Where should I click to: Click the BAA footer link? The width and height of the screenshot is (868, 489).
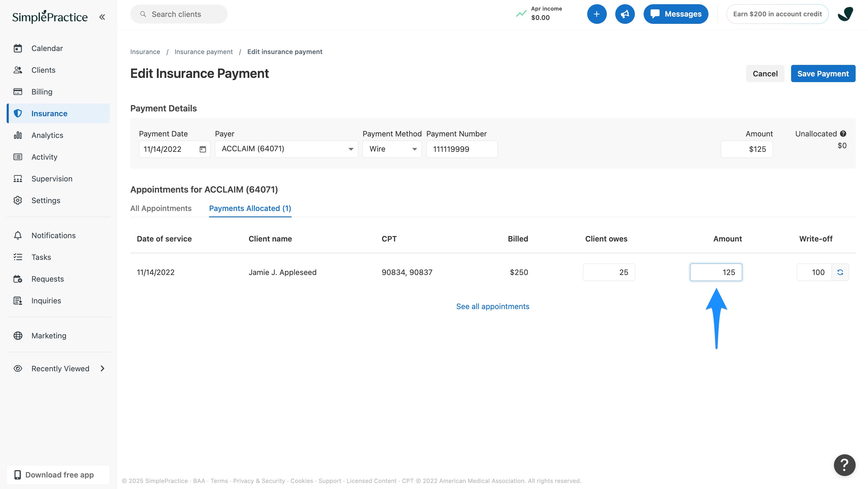tap(199, 481)
